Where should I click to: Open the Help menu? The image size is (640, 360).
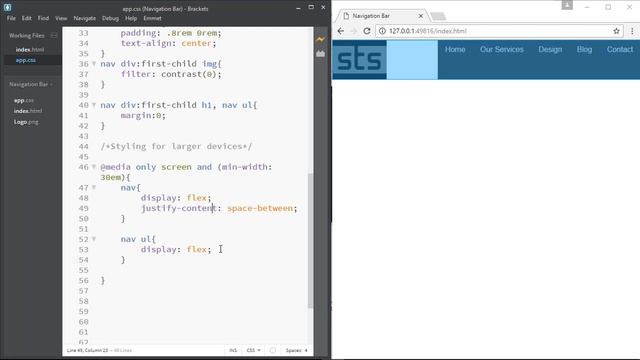[x=131, y=18]
